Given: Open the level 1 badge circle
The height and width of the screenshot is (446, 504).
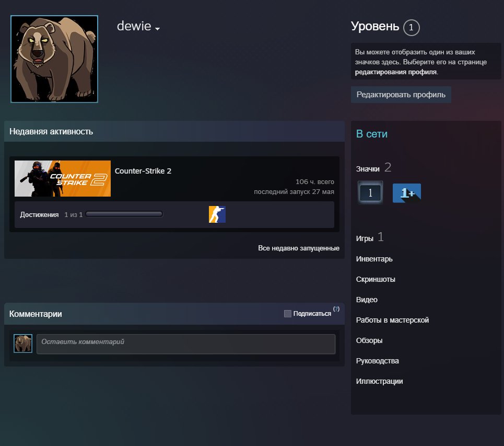Looking at the screenshot, I should (x=411, y=28).
